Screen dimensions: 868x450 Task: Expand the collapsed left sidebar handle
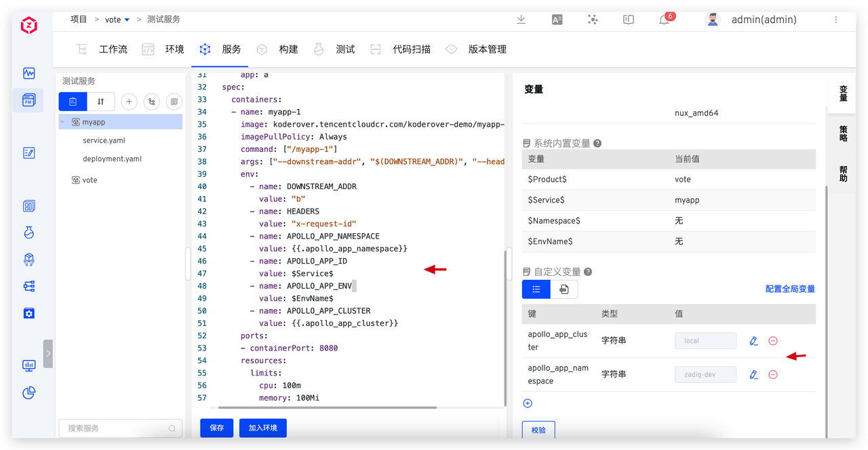click(47, 354)
